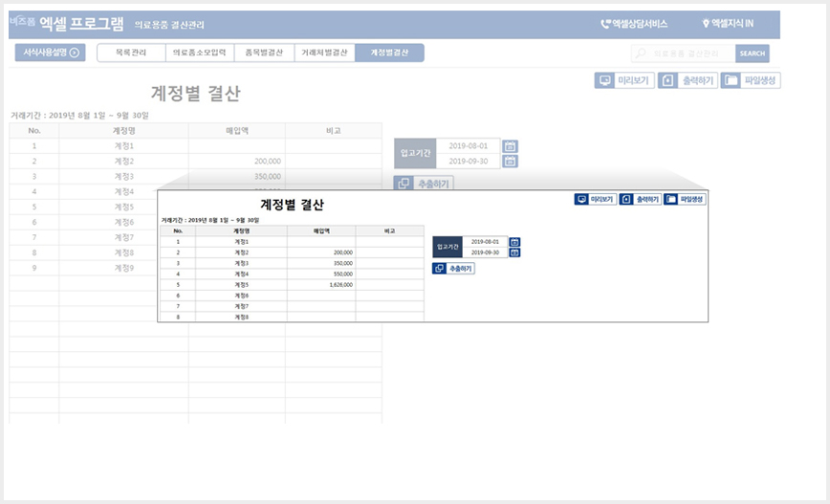Switch to the 거래처별결산 tab
Image resolution: width=830 pixels, height=504 pixels.
[x=324, y=53]
